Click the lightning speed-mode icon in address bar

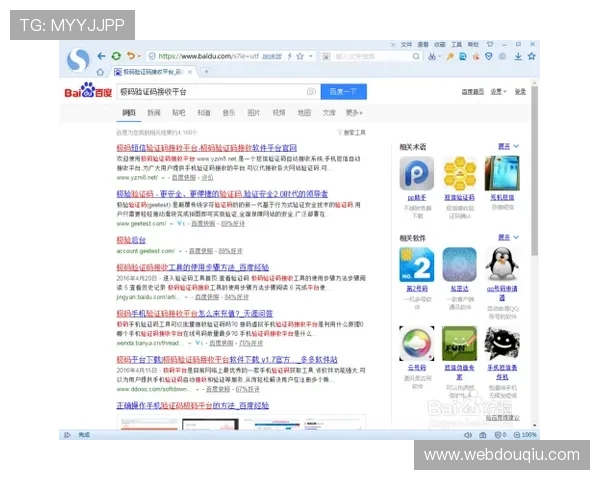point(290,56)
